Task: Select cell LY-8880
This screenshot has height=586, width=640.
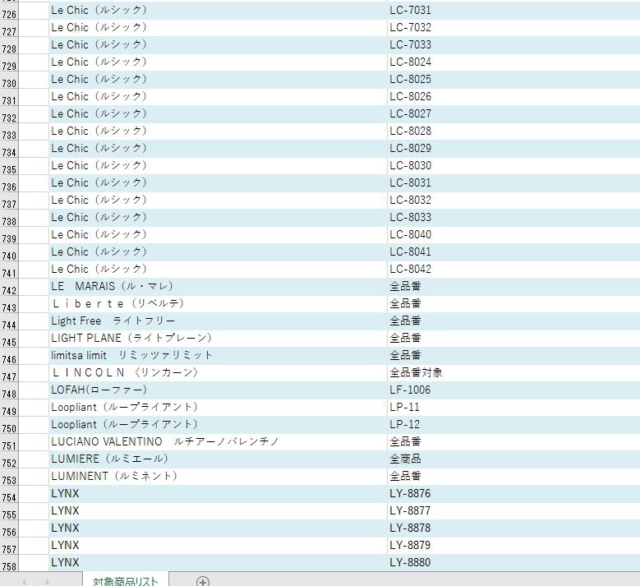Action: (513, 563)
